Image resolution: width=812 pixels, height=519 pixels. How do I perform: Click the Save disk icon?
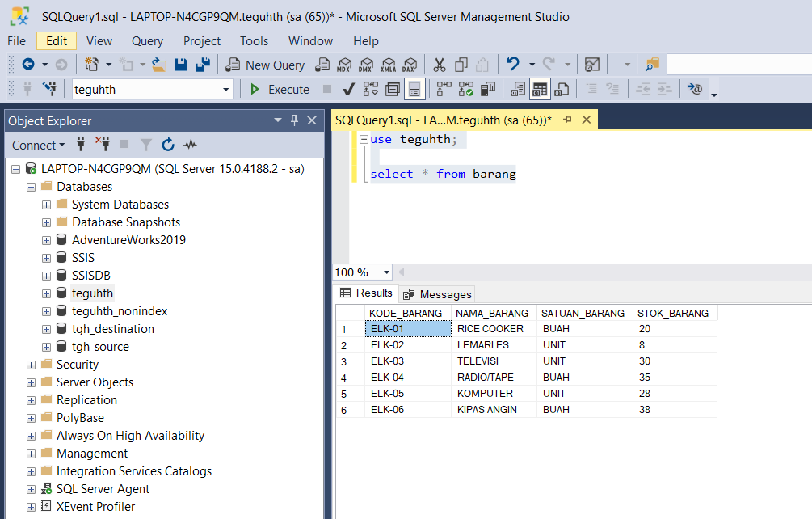pyautogui.click(x=181, y=65)
